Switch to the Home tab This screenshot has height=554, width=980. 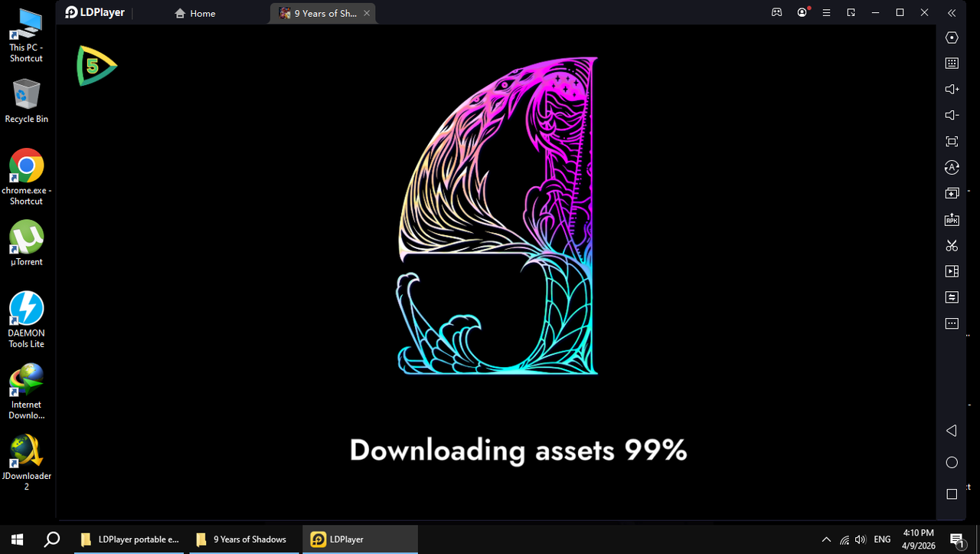[x=195, y=13]
